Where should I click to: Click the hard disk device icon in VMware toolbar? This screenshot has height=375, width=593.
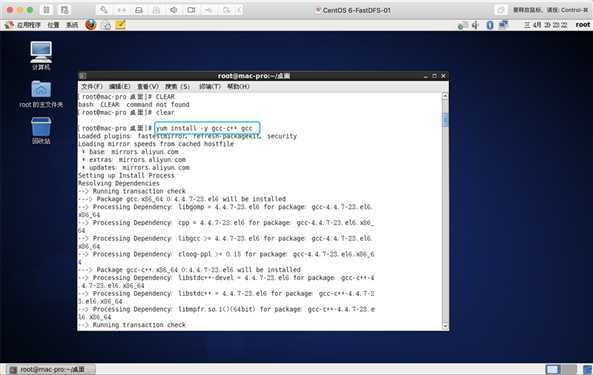[139, 10]
